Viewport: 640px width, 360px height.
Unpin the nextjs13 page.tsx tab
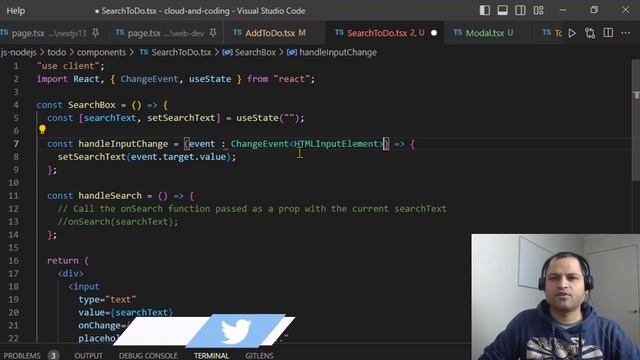96,33
